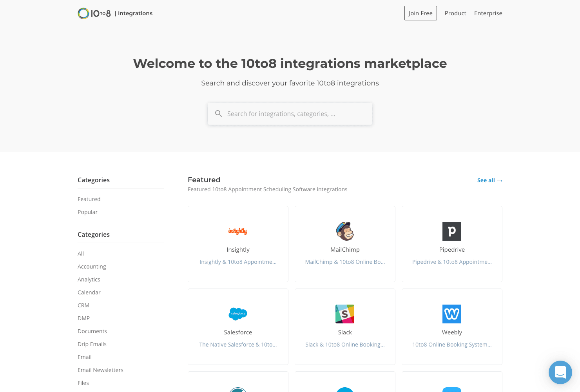Open the Enterprise menu
The image size is (580, 392).
488,13
